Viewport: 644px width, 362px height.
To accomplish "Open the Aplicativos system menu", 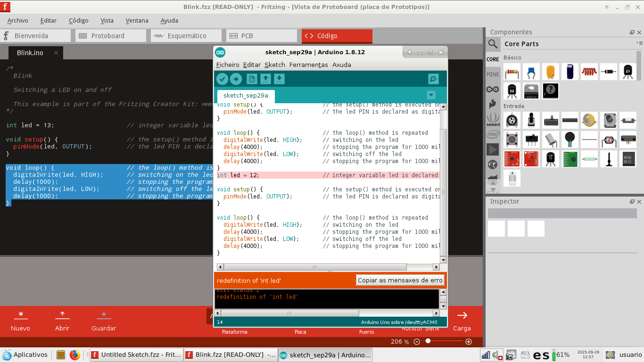I will (25, 355).
